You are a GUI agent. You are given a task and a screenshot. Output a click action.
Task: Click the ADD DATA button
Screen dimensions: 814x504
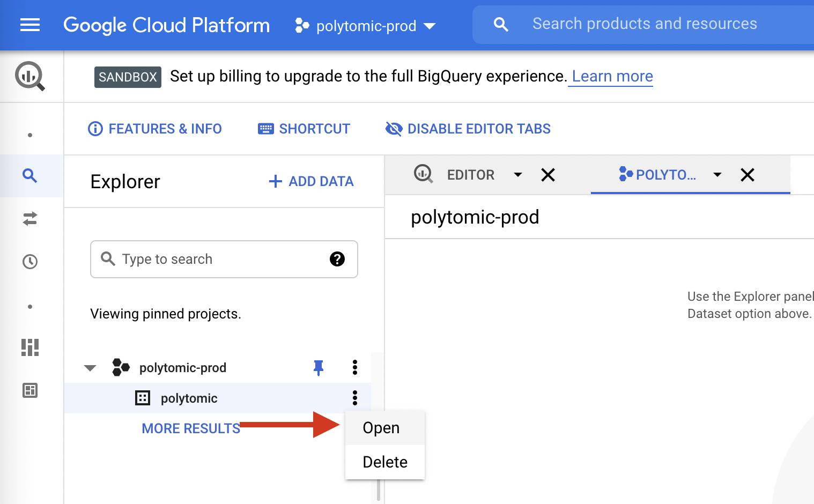(x=311, y=182)
